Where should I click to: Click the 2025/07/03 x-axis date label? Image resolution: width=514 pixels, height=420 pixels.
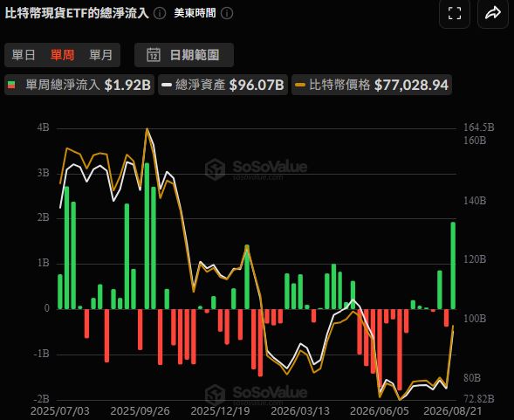point(60,411)
